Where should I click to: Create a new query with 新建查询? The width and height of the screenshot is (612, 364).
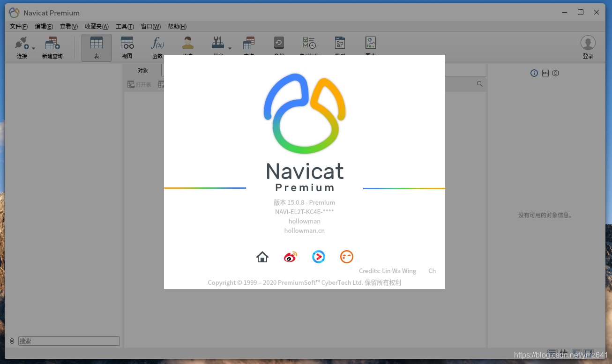(x=52, y=48)
